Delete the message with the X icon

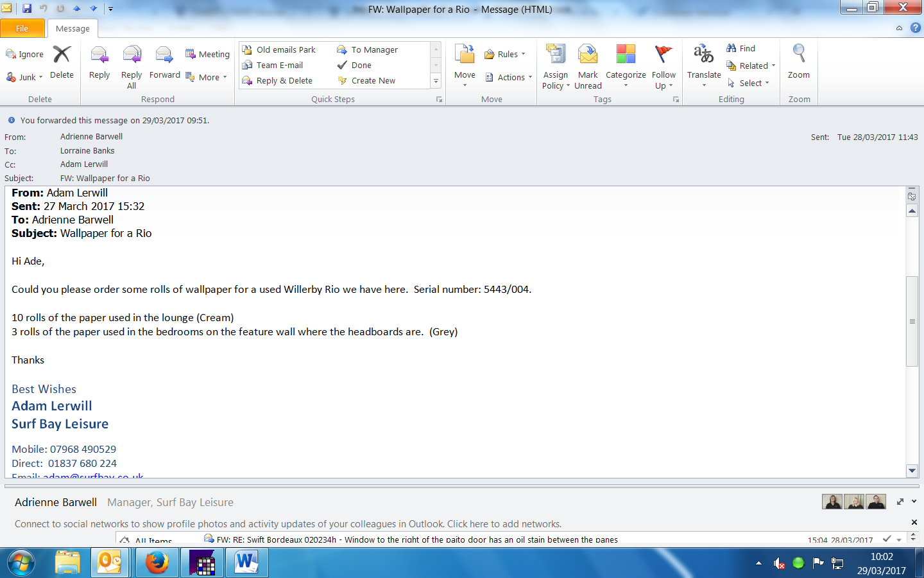(62, 55)
